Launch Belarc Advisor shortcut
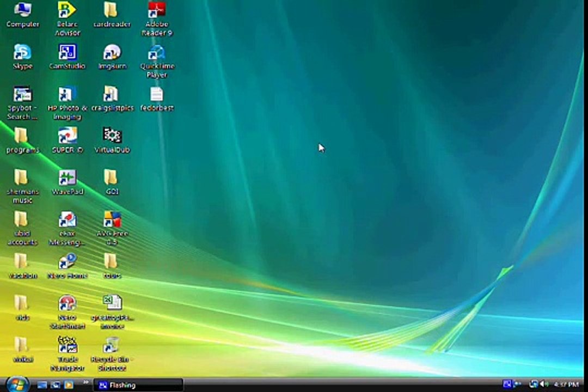Image resolution: width=588 pixels, height=392 pixels. (67, 19)
